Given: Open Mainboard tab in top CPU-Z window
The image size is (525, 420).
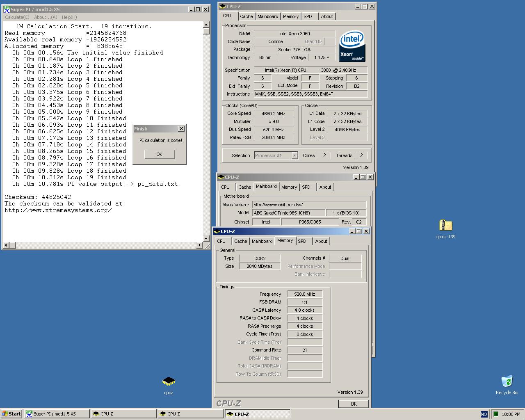Looking at the screenshot, I should point(268,16).
